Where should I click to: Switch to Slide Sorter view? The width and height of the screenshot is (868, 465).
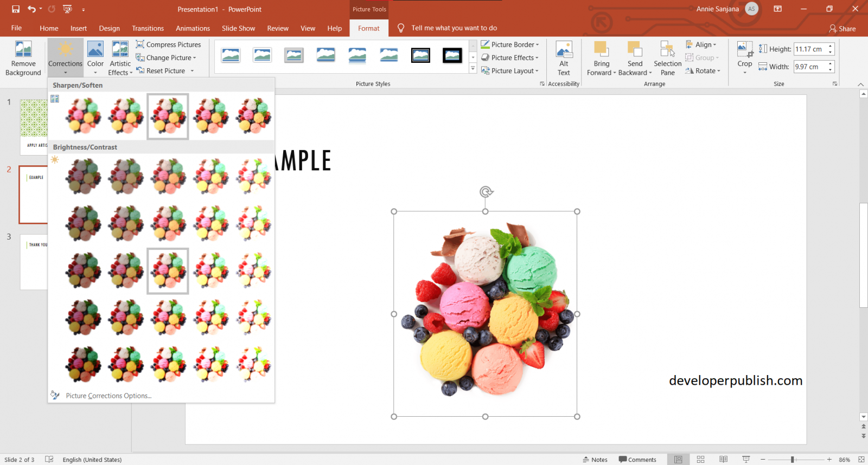tap(700, 460)
